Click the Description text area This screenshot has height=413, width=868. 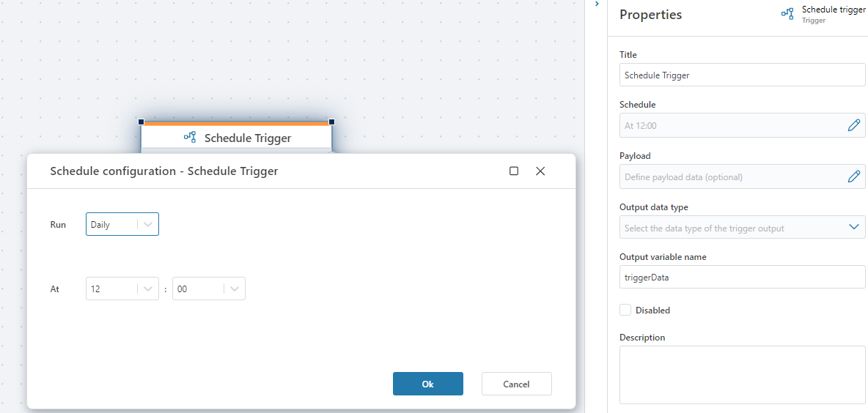[x=742, y=375]
